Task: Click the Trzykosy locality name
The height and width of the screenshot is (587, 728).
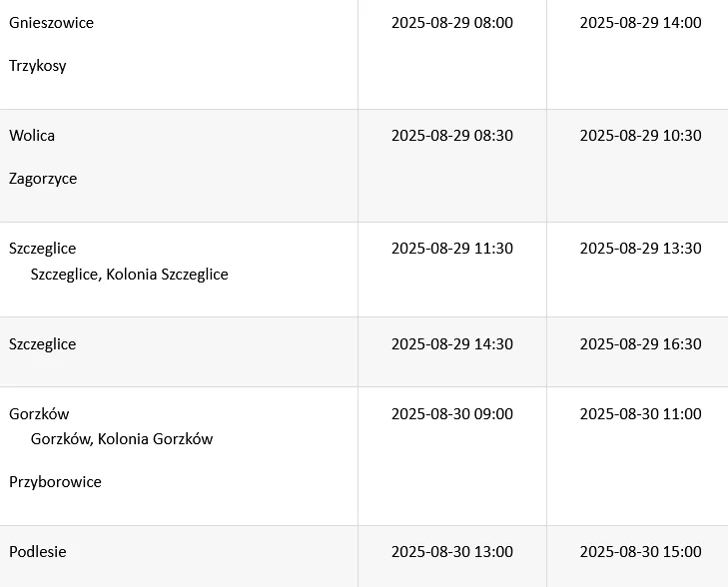Action: pos(38,66)
